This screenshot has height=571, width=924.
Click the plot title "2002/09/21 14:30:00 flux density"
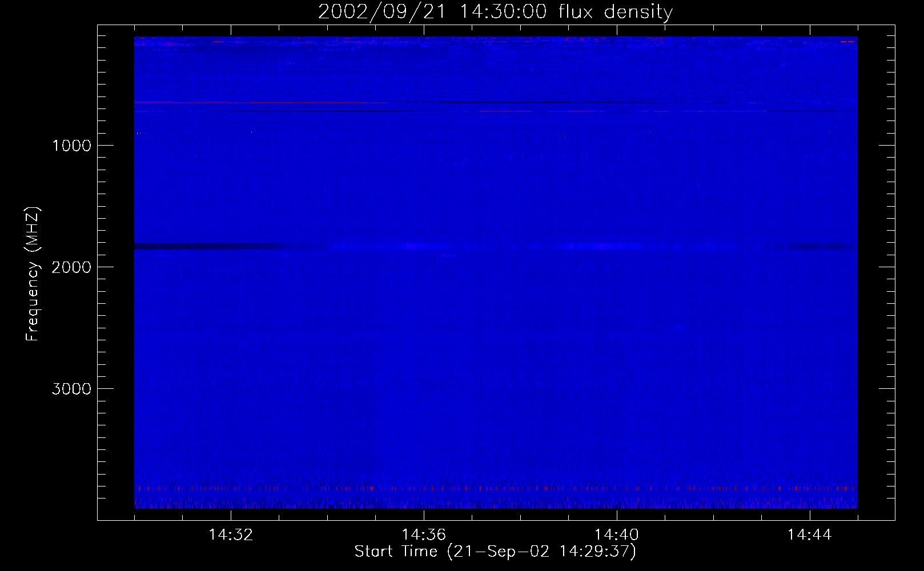pos(495,12)
